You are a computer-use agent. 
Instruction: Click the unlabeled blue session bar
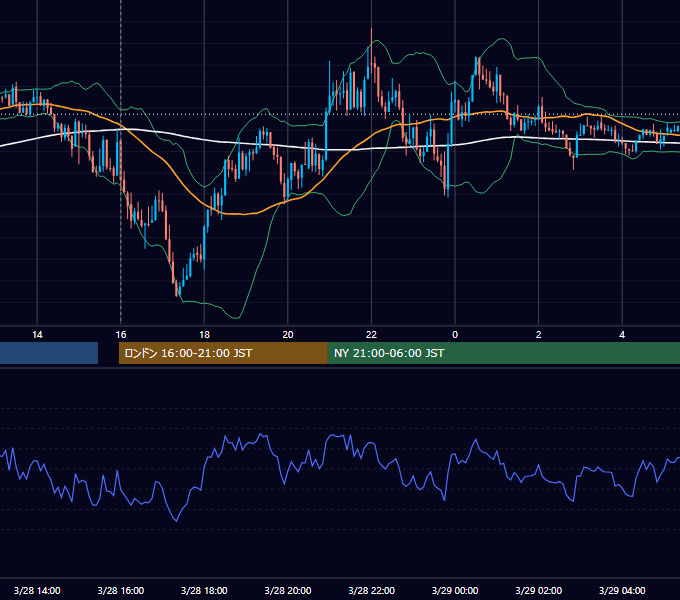point(49,353)
